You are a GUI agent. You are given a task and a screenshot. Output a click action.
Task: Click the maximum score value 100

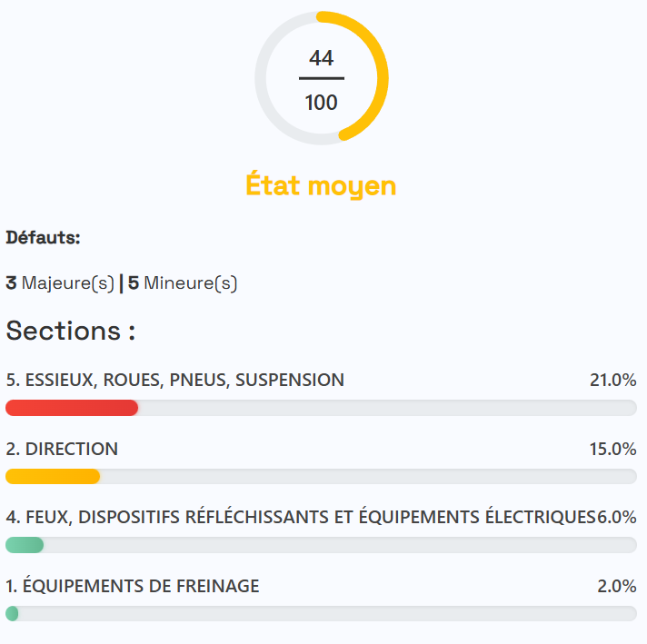tap(322, 102)
